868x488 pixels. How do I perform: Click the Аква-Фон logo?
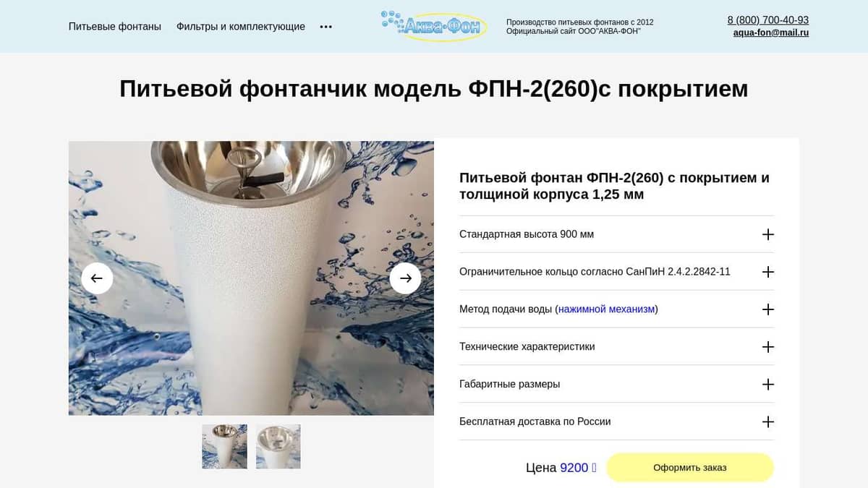(x=434, y=25)
